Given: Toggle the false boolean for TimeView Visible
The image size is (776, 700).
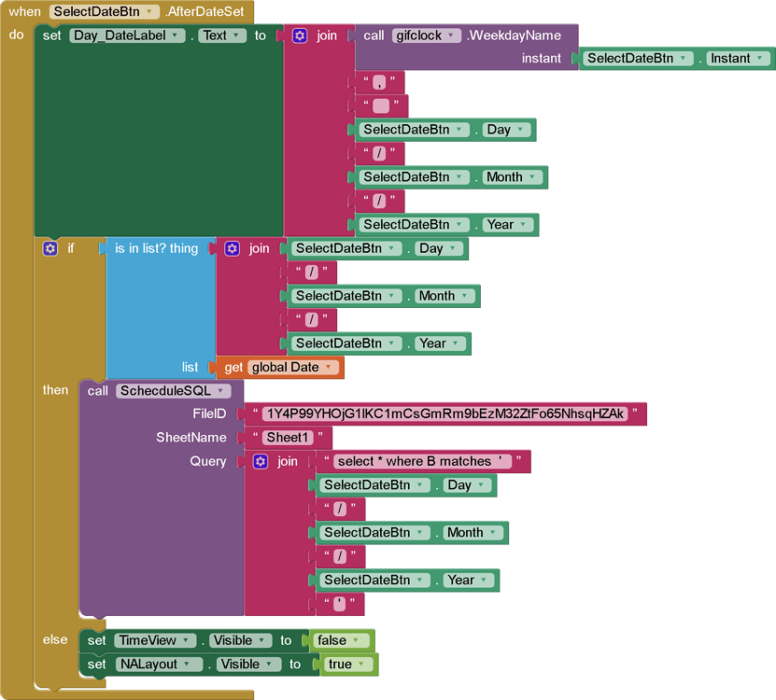Looking at the screenshot, I should pyautogui.click(x=336, y=640).
